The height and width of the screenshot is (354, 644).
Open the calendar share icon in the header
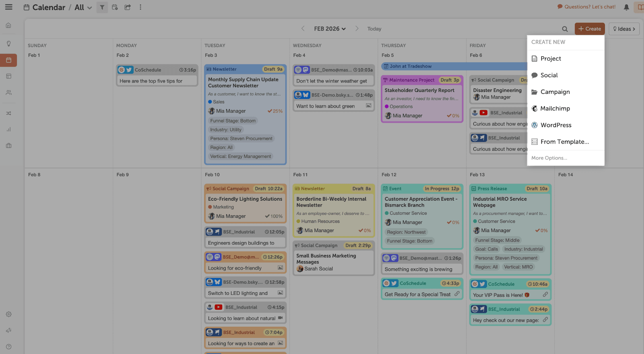128,7
